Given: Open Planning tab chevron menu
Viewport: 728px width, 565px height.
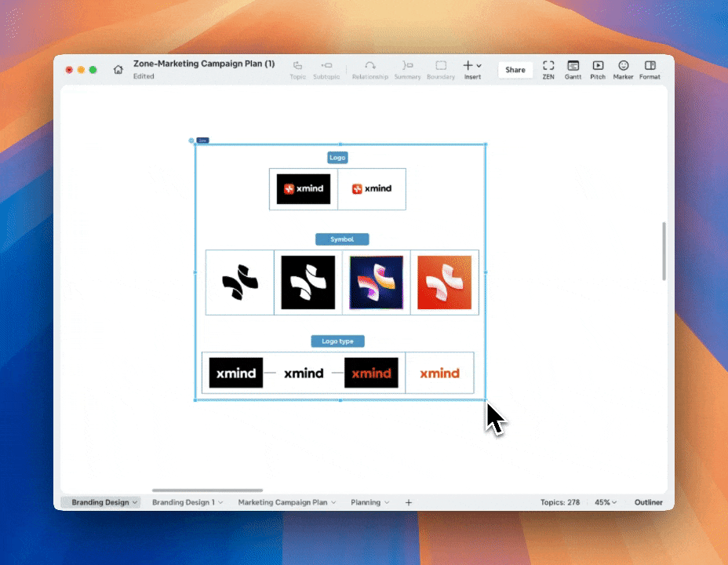Looking at the screenshot, I should (x=387, y=502).
